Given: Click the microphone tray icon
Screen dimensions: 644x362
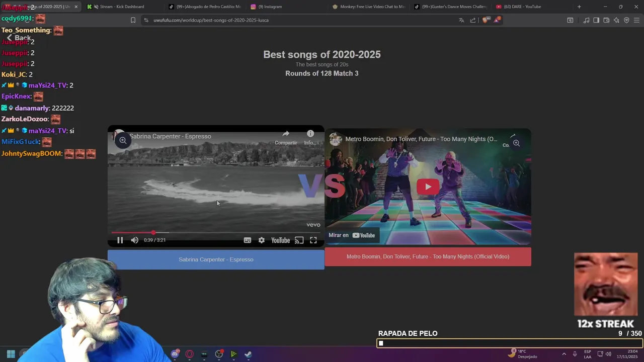Looking at the screenshot, I should [x=575, y=354].
